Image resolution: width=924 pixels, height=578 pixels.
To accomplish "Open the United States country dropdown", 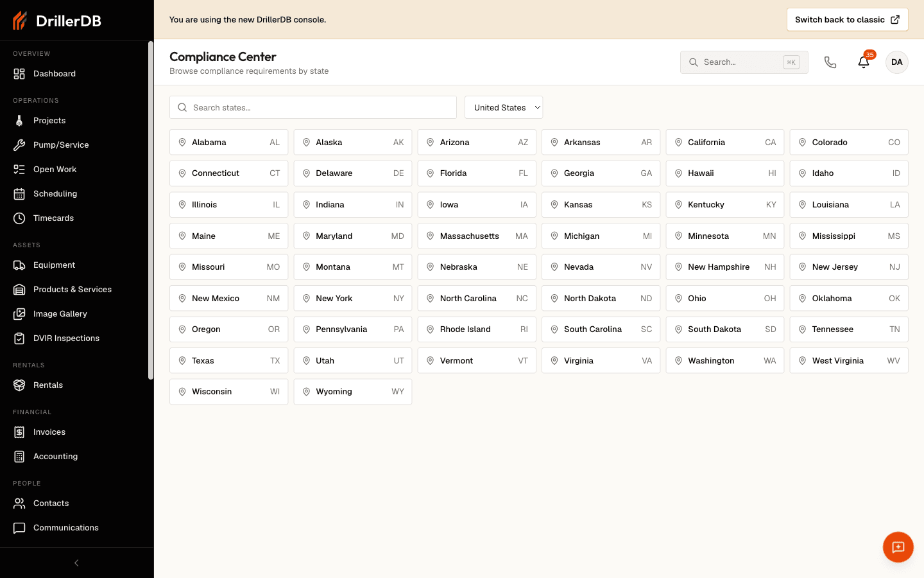I will [x=504, y=108].
